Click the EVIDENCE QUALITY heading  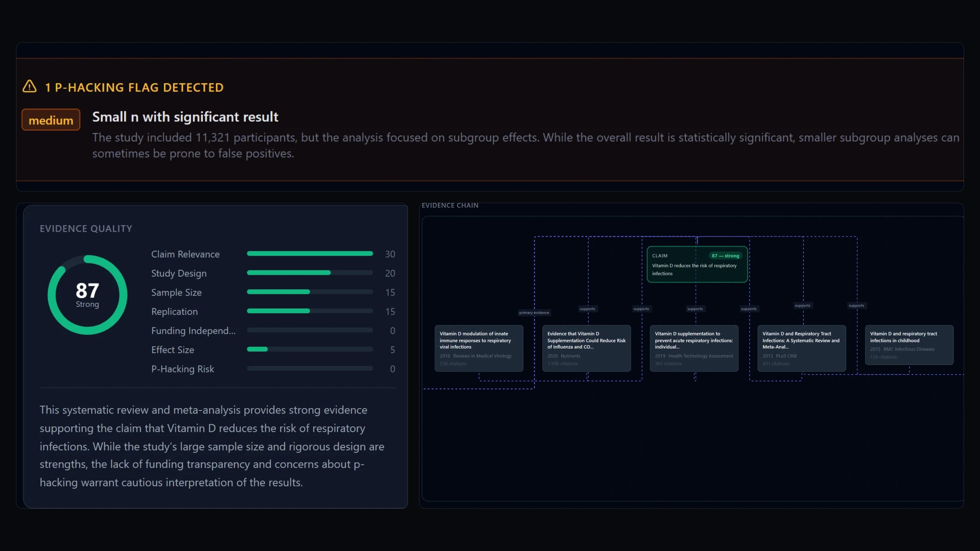[x=86, y=229]
